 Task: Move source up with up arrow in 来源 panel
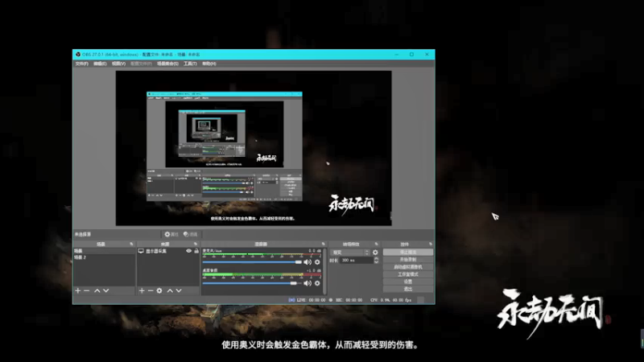[x=170, y=290]
